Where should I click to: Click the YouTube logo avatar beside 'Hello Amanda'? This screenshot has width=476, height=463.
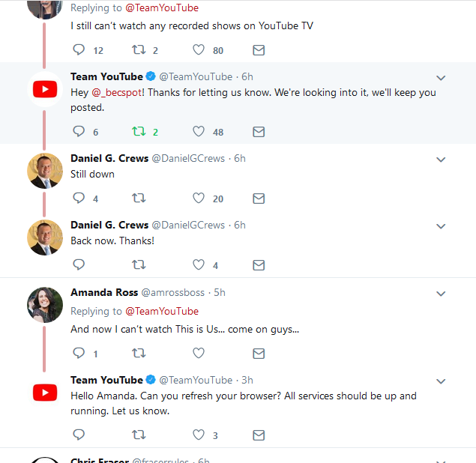[x=45, y=393]
